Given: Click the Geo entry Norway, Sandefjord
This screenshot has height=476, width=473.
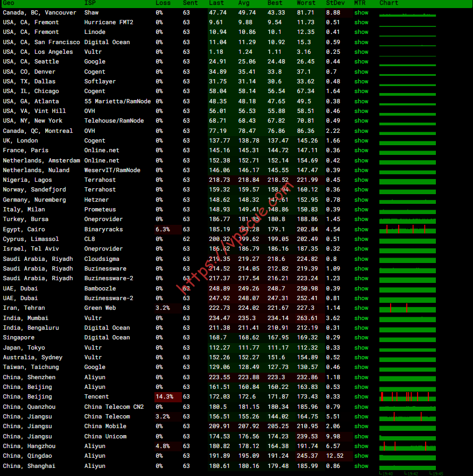Looking at the screenshot, I should 34,190.
